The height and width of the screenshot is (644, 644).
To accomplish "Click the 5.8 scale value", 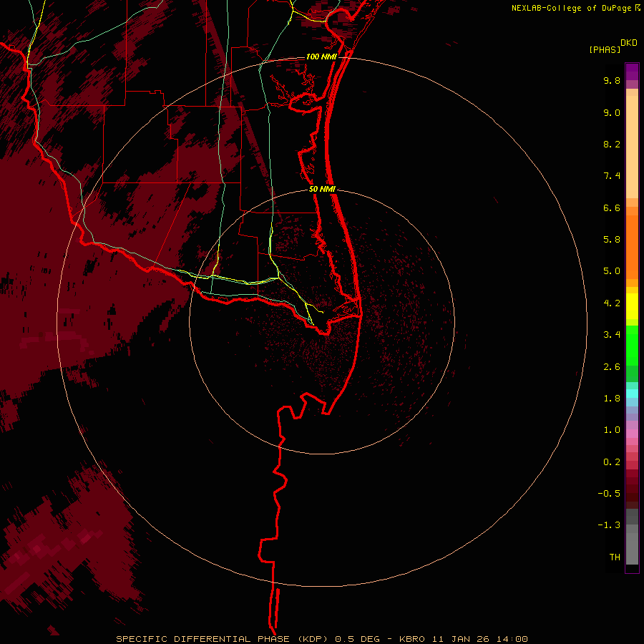I will tap(612, 240).
